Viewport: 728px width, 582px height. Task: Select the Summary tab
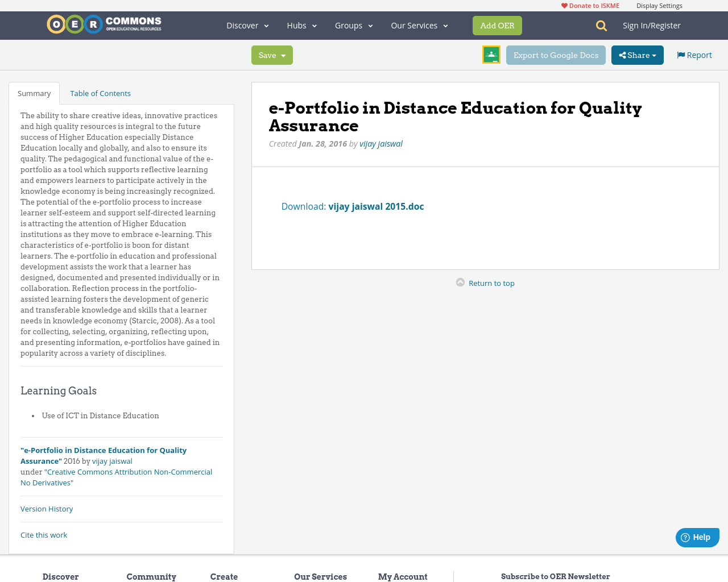34,93
